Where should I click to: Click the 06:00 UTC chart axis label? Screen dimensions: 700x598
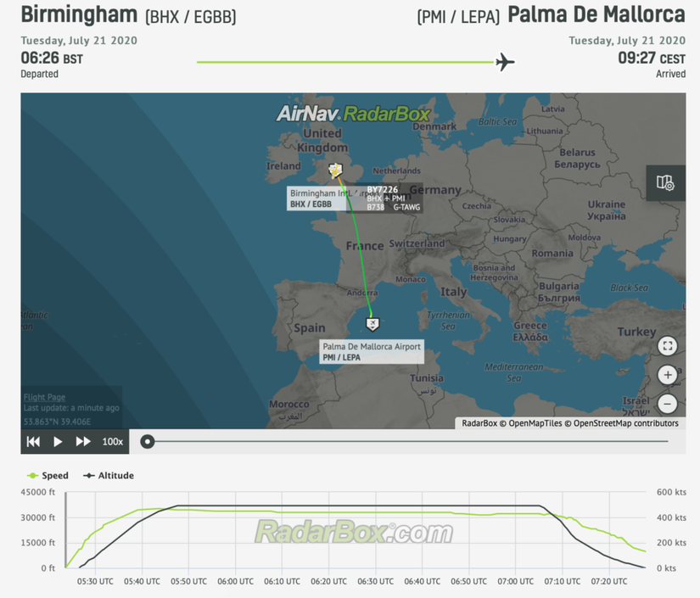(235, 582)
